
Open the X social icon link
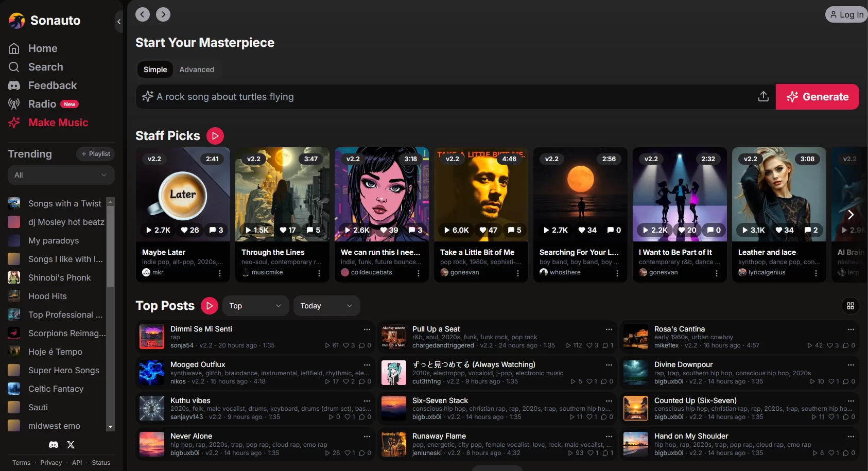[71, 445]
